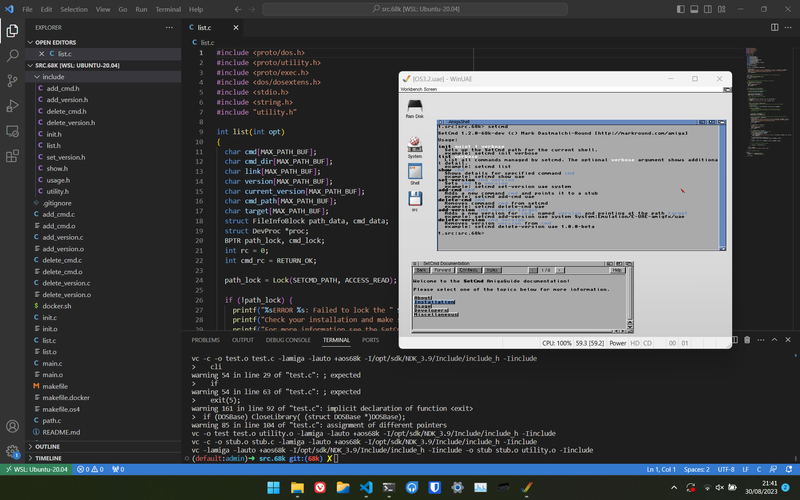Image resolution: width=800 pixels, height=500 pixels.
Task: Follow the Installation link in SetCmd documentation
Action: pos(435,304)
